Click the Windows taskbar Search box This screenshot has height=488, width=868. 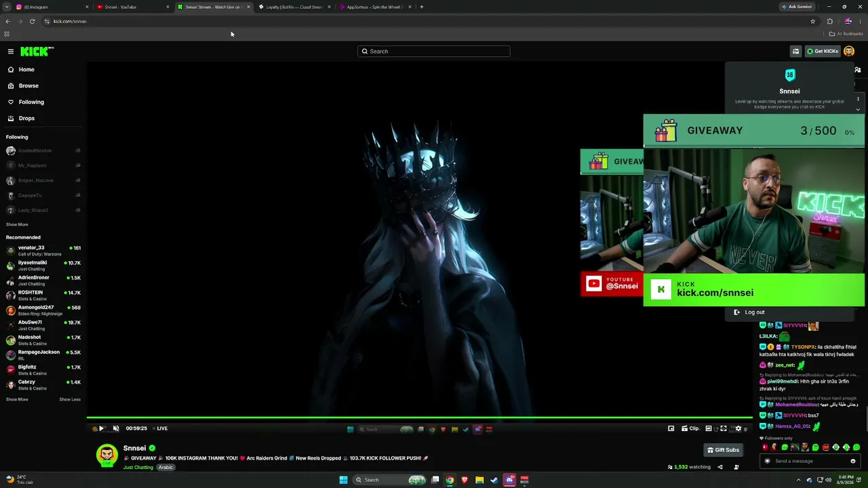[x=390, y=480]
